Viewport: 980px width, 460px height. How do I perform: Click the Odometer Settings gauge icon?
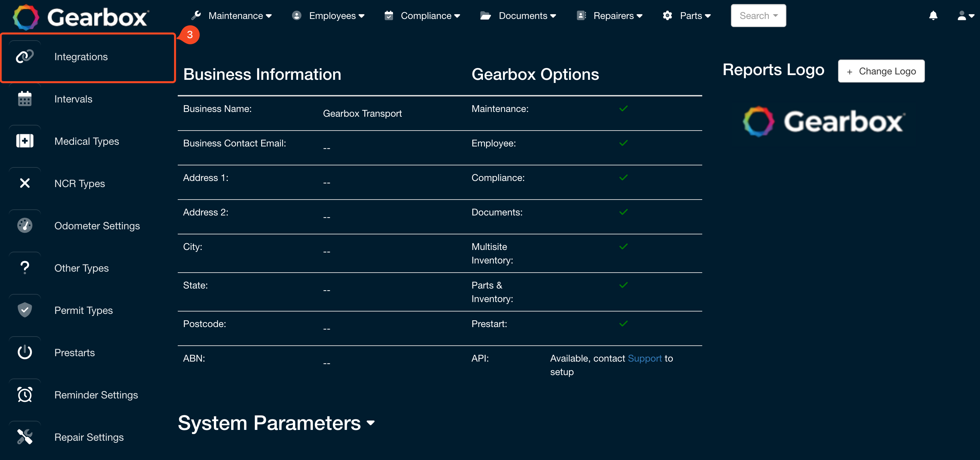tap(25, 225)
